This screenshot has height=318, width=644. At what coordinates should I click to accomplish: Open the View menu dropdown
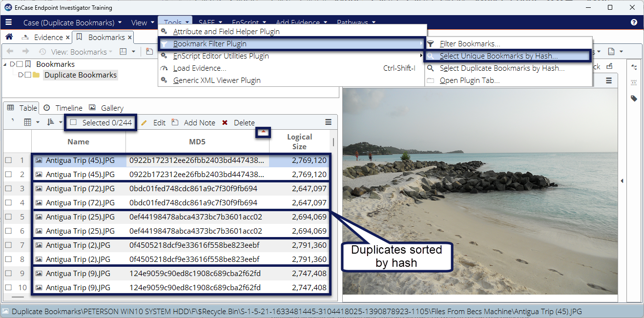click(142, 22)
